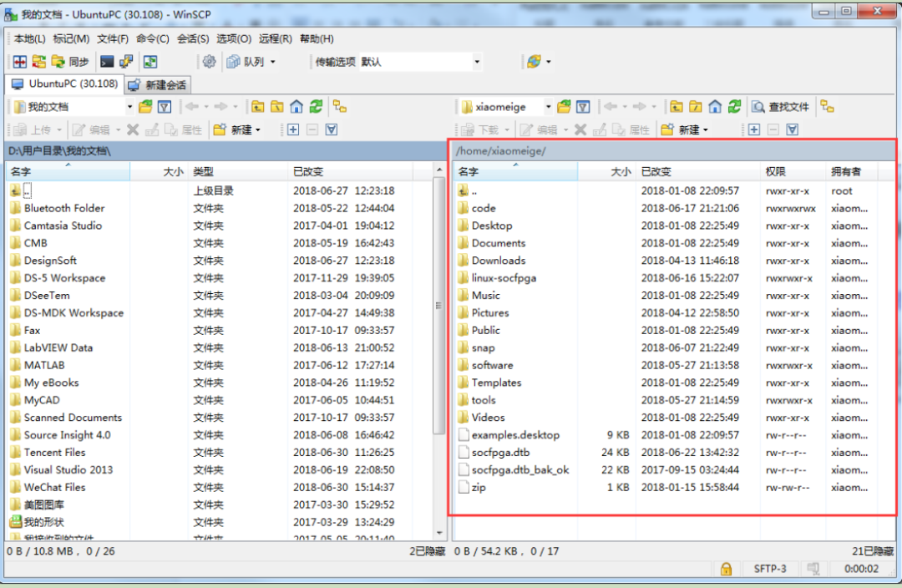Select the remote zip file
Viewport: 902px width, 588px height.
(479, 487)
